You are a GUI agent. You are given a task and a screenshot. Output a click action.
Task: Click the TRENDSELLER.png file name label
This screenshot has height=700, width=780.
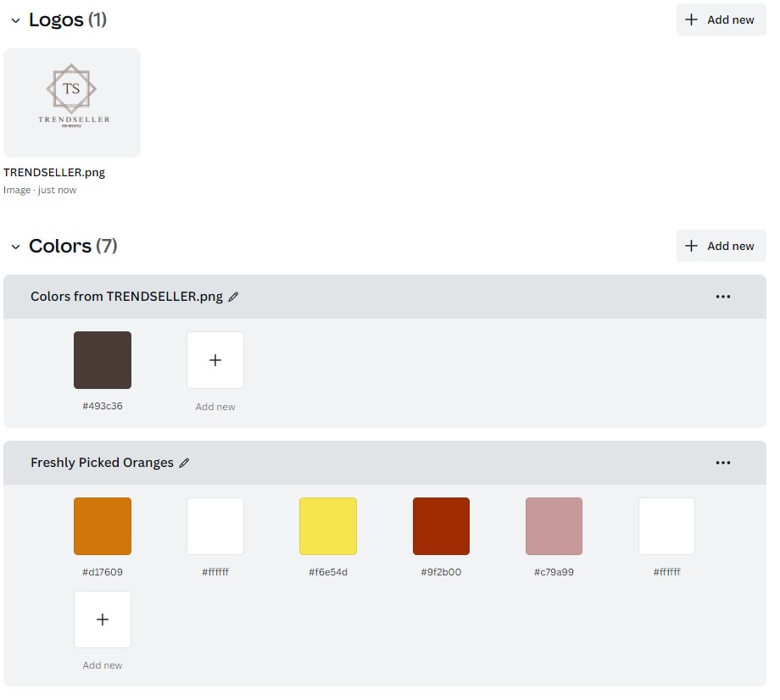54,172
